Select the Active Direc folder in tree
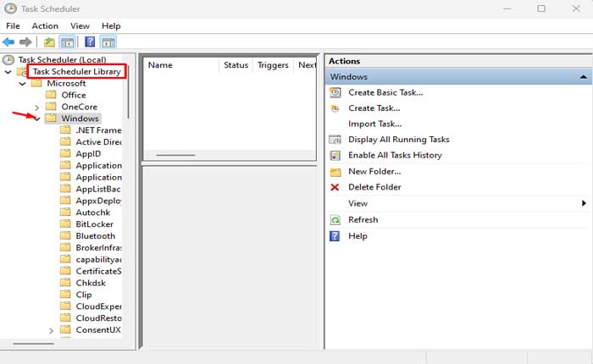The image size is (593, 364). [98, 141]
